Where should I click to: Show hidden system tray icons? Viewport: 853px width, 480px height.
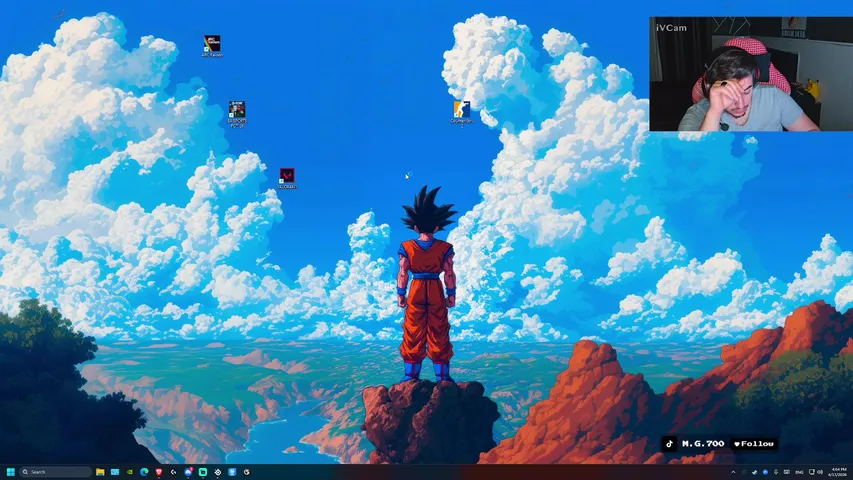(x=733, y=472)
